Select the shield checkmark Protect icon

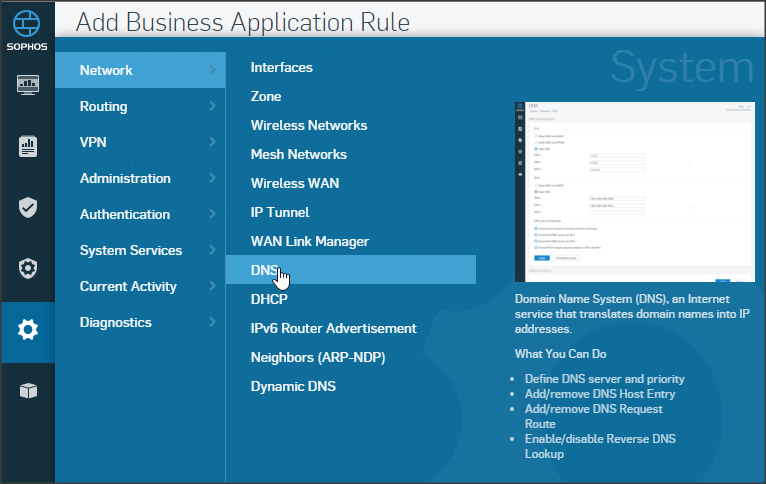coord(28,207)
